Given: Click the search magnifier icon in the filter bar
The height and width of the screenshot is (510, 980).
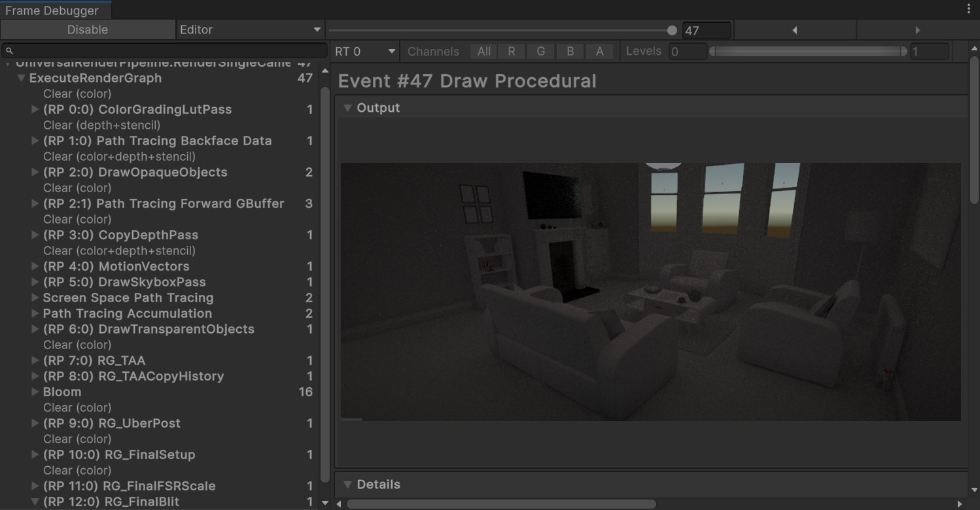Looking at the screenshot, I should 9,50.
